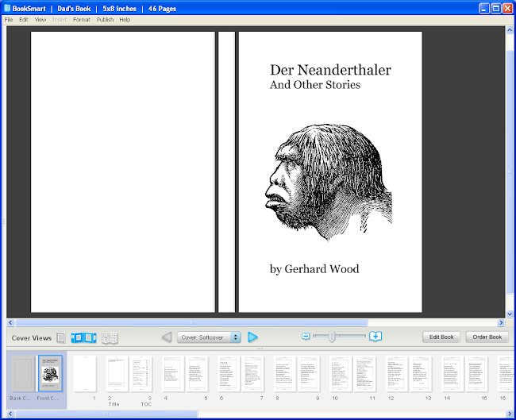Click the zoom slider handle
516x420 pixels.
[x=332, y=337]
